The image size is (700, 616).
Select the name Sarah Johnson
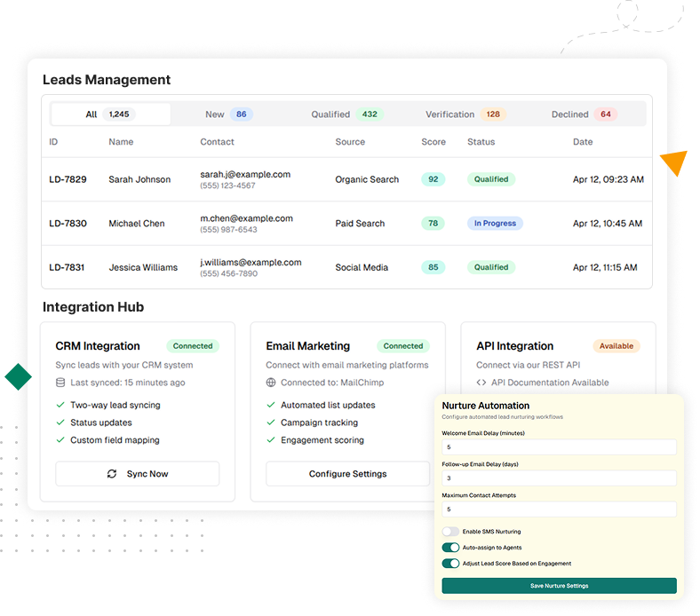click(x=139, y=180)
